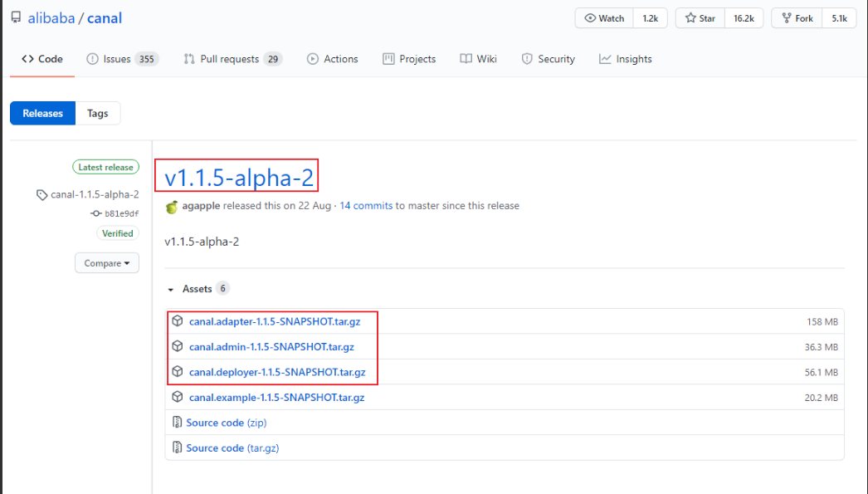
Task: Download canal.adapter-1.1.5-SNAPSHOT.tar.gz
Action: pos(275,322)
